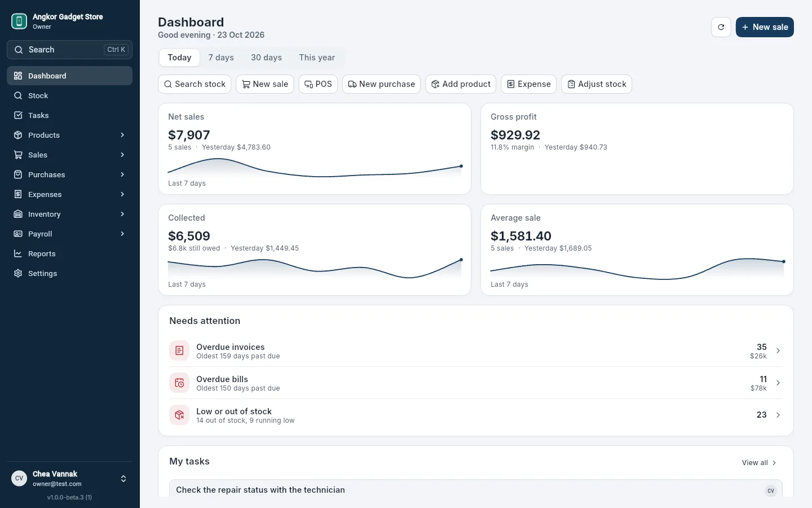Click the CV assignee avatar on the repair task

pyautogui.click(x=771, y=491)
